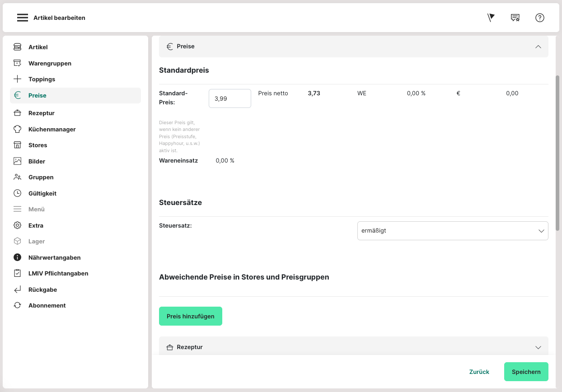Open Nährwertangaben sidebar entry
The width and height of the screenshot is (562, 392).
[x=54, y=257]
